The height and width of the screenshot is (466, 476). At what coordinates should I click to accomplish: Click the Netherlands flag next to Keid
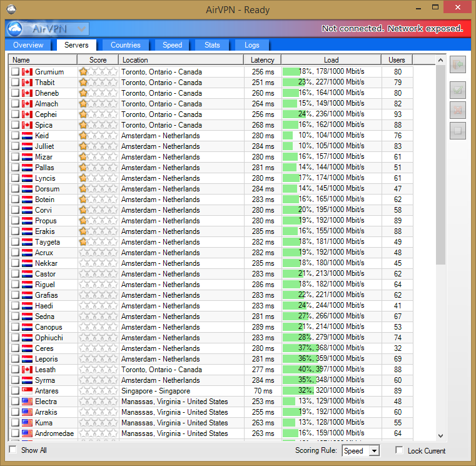click(x=27, y=136)
